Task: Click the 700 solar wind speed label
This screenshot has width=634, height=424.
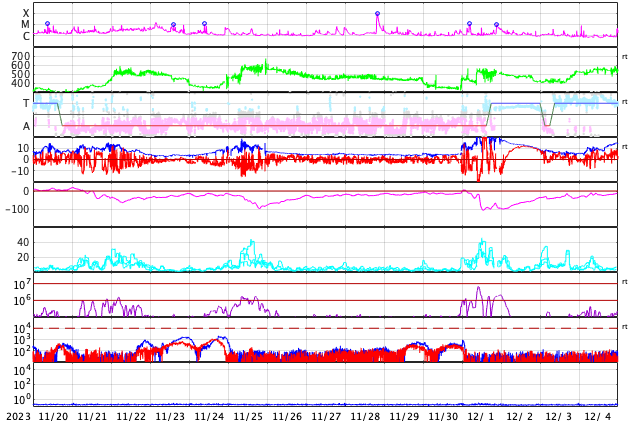Action: tap(21, 56)
